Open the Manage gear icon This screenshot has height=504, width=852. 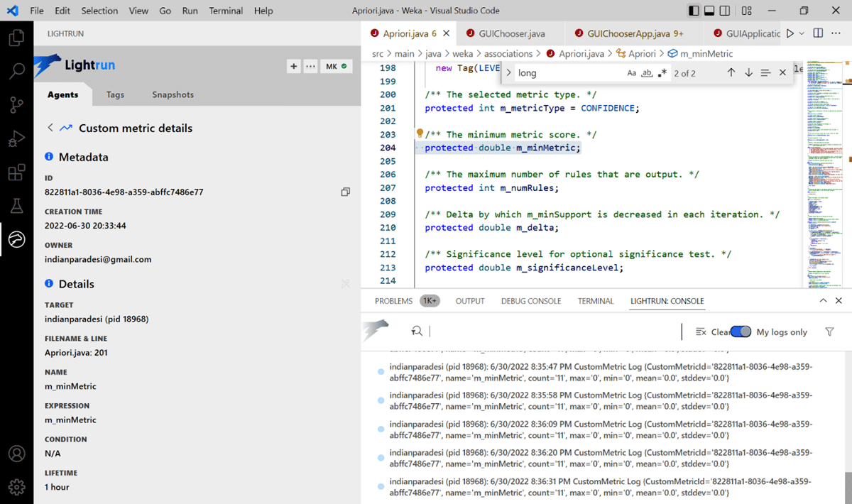16,487
